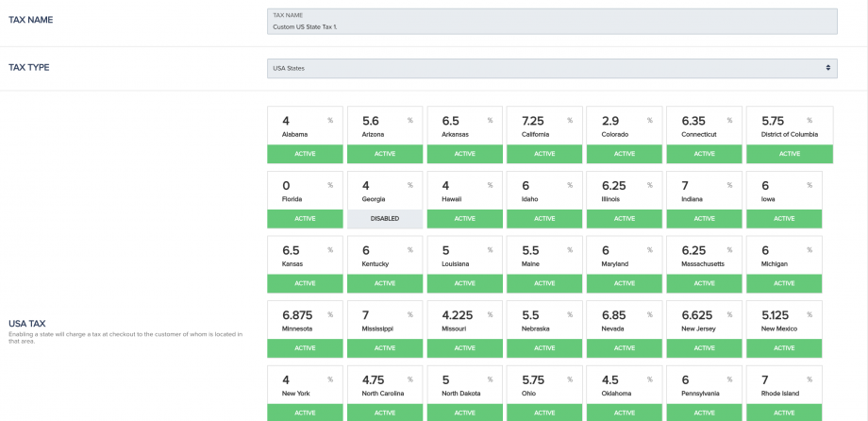
Task: Toggle the District of Columbia Active status
Action: [789, 153]
